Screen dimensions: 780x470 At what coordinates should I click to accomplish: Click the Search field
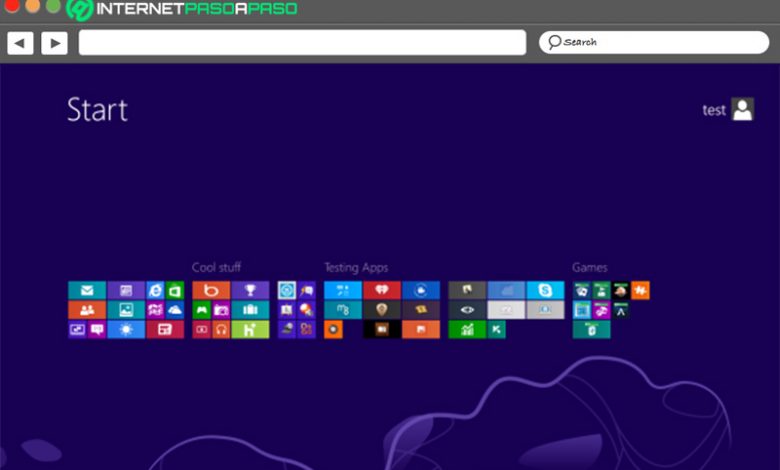(654, 42)
